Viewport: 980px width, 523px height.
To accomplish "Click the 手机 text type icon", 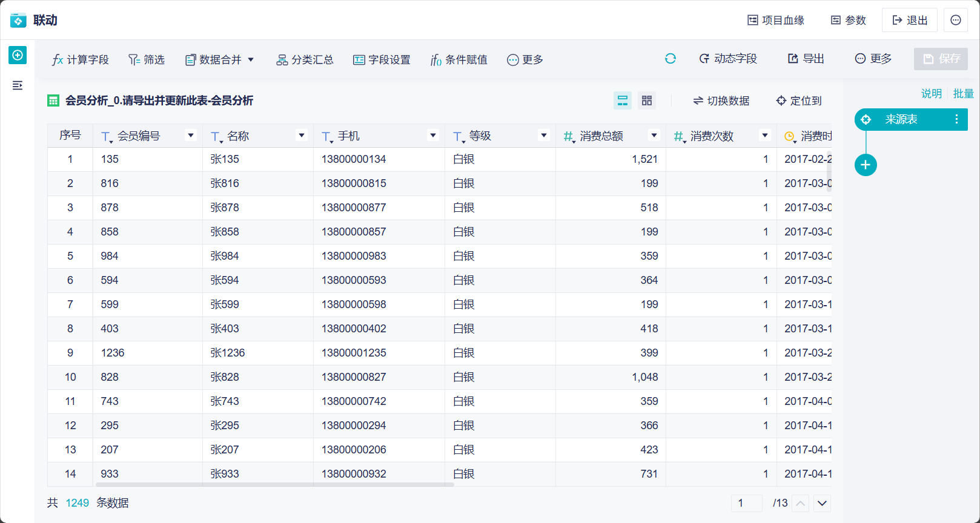I will (327, 137).
